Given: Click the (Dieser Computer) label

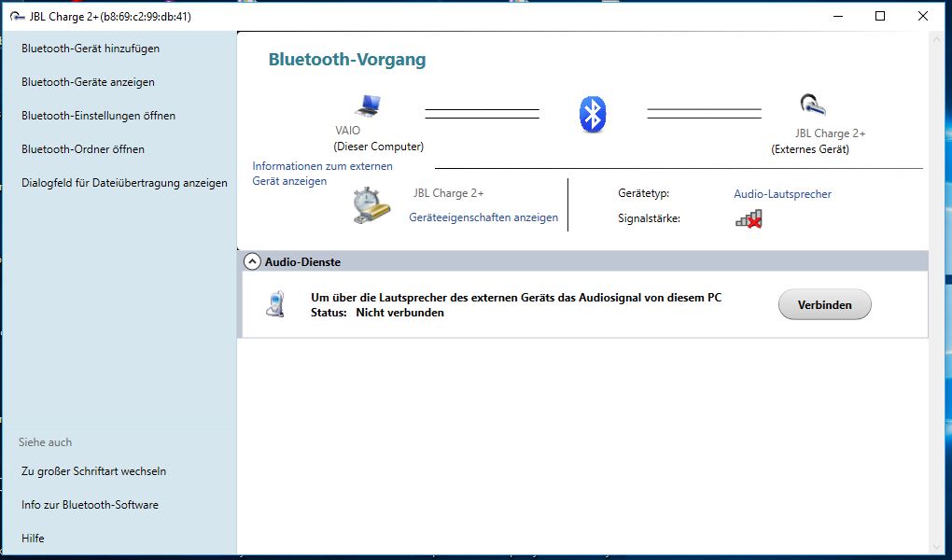Looking at the screenshot, I should point(378,147).
